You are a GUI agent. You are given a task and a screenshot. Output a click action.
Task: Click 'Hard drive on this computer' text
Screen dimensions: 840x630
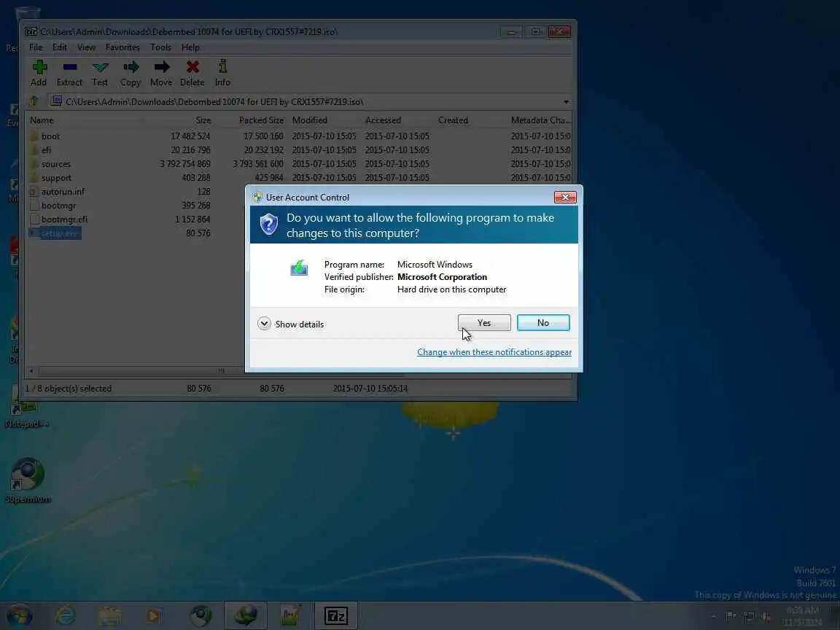(451, 289)
